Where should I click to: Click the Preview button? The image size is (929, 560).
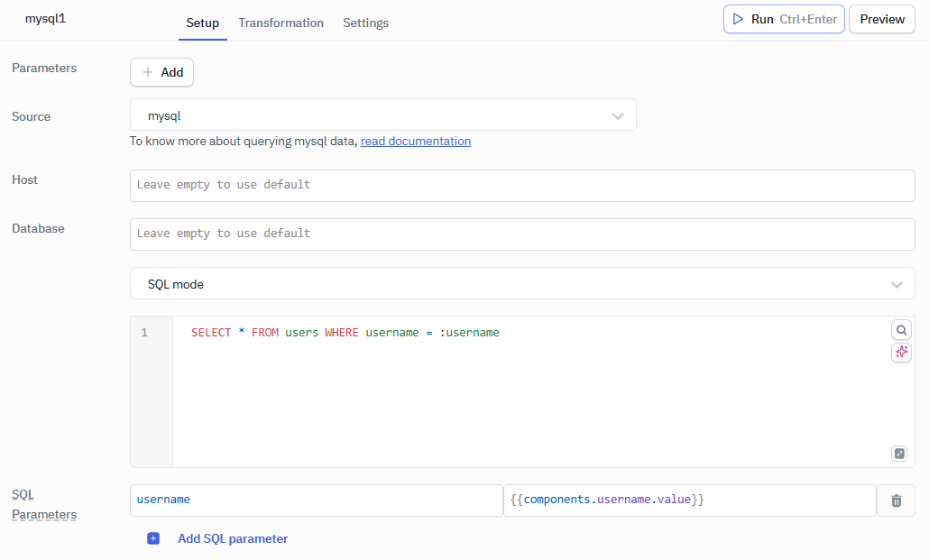coord(881,18)
